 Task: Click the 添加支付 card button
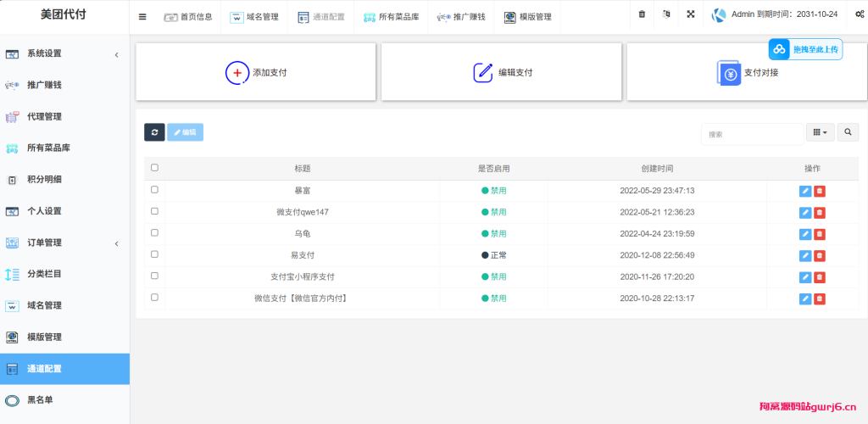pos(256,73)
